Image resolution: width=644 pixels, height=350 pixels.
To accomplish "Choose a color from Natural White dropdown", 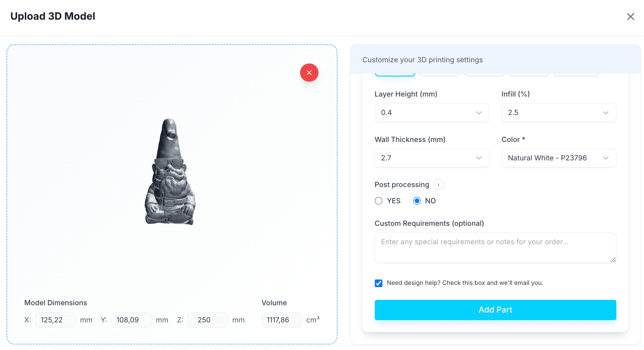I will click(558, 158).
